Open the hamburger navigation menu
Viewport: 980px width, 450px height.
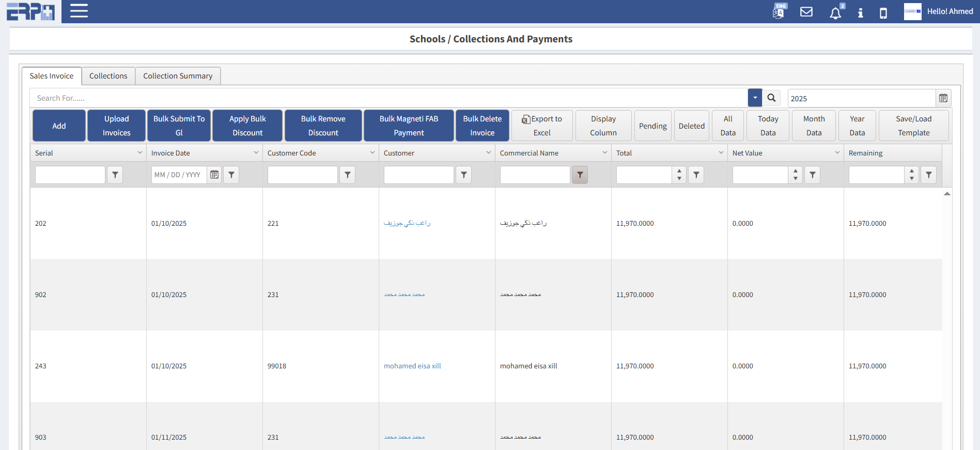pos(79,11)
